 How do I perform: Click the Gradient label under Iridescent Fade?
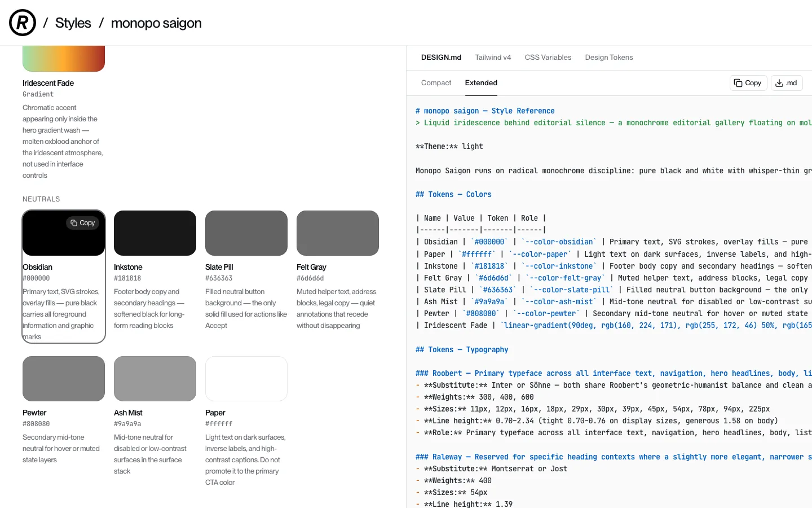pos(38,94)
